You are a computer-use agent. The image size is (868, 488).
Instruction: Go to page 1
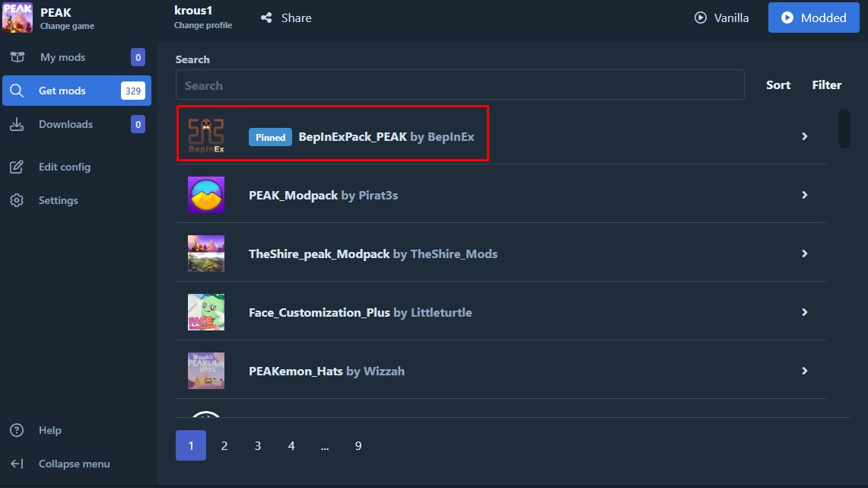(191, 445)
